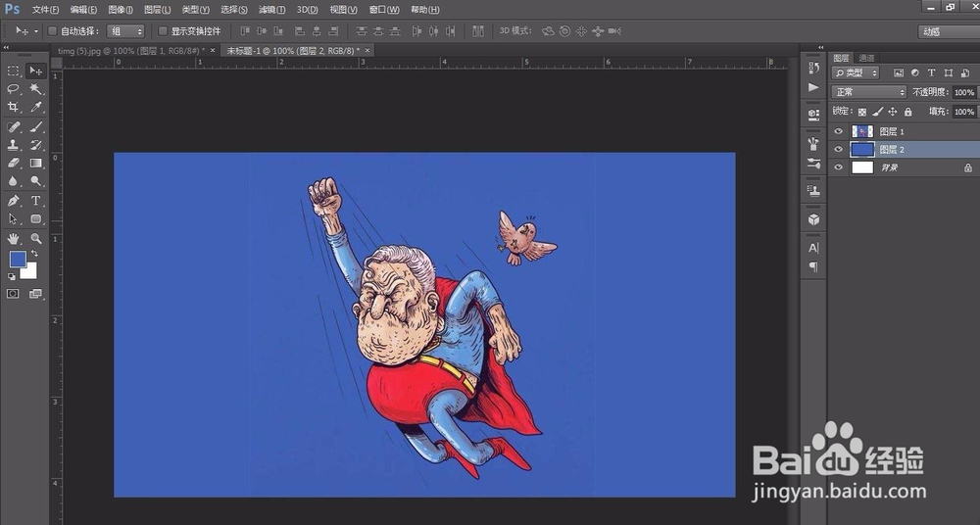Filter layers by shape layers

coord(948,73)
